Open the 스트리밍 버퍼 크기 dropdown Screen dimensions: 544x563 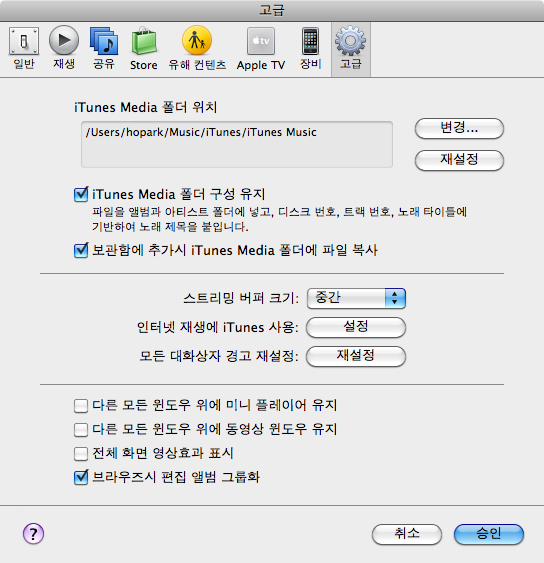tap(356, 298)
